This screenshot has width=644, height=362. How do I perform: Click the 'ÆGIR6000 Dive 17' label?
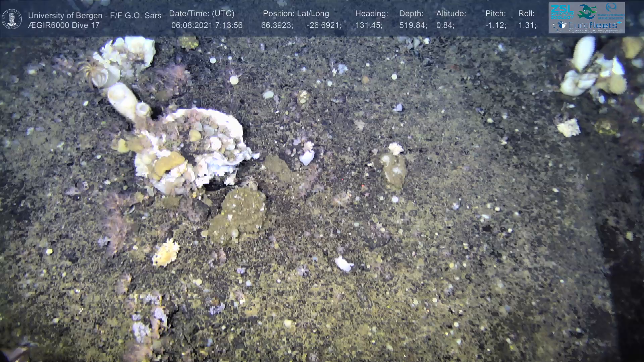[64, 25]
